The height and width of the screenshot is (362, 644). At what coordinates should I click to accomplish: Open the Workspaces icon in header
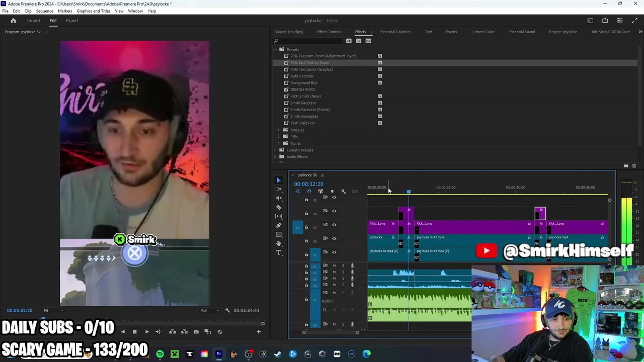[590, 21]
